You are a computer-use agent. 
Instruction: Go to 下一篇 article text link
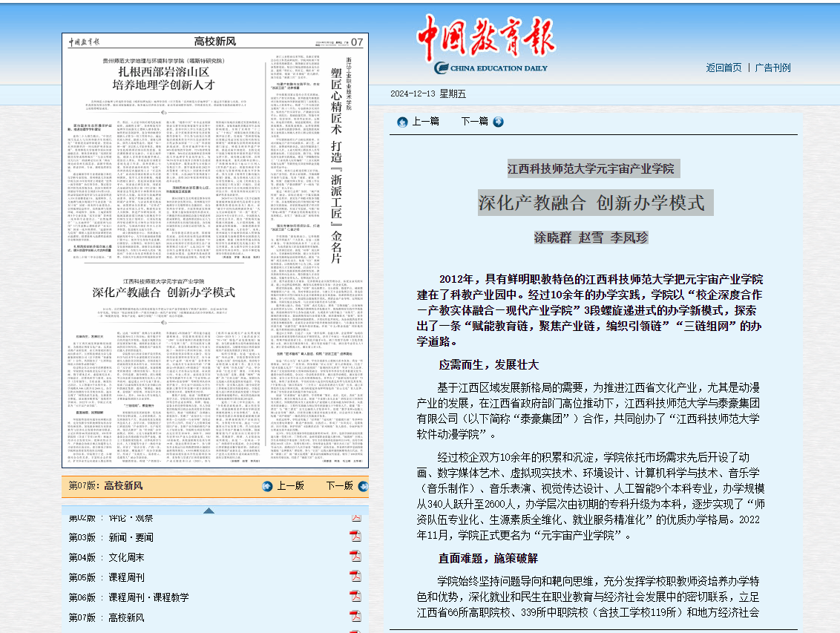tap(475, 122)
